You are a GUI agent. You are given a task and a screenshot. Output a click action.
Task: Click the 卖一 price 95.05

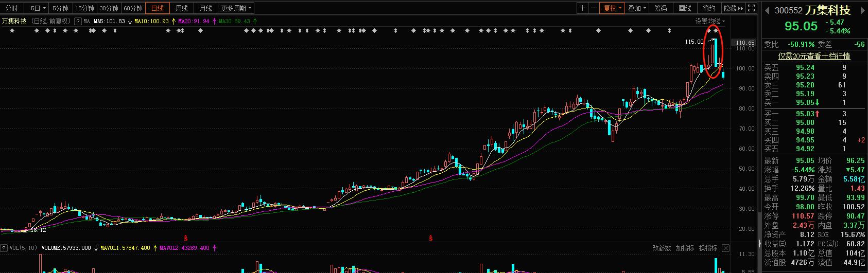pos(805,103)
